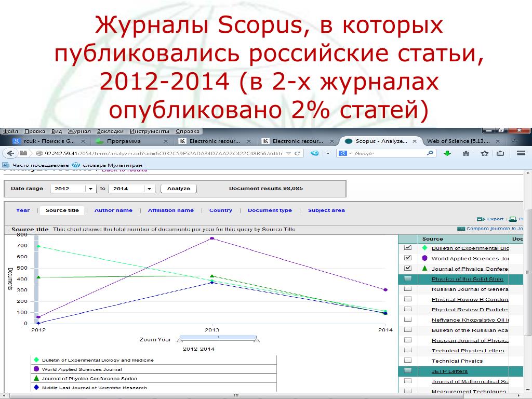Switch to the Author name tab
Screen dimensions: 532x399
[113, 210]
